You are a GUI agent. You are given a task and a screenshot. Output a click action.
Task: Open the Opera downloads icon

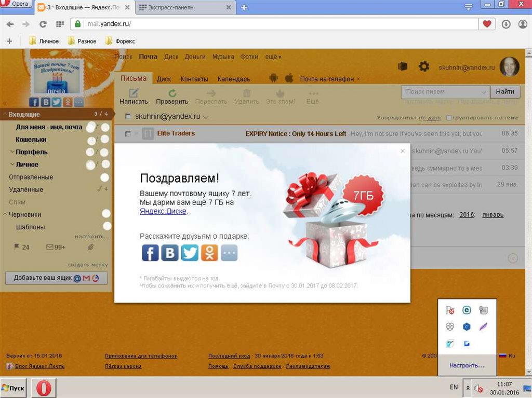pos(506,24)
